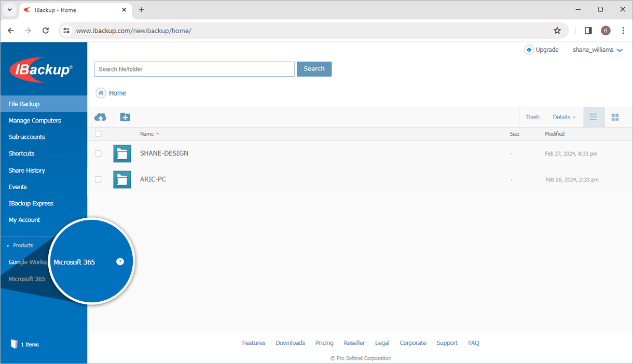633x364 pixels.
Task: Open Chrome profile avatar
Action: [x=606, y=31]
